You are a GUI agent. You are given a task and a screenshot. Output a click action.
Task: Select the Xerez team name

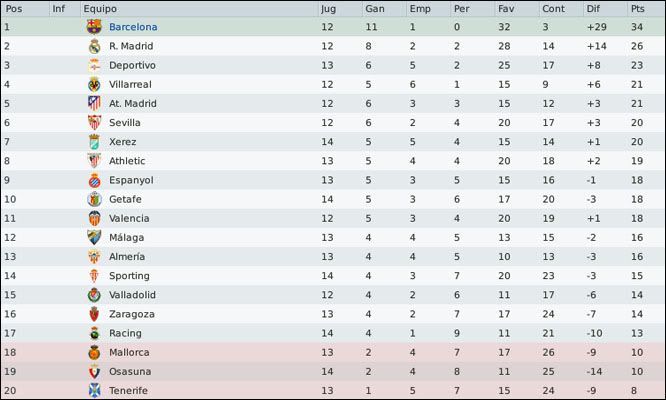tap(122, 142)
